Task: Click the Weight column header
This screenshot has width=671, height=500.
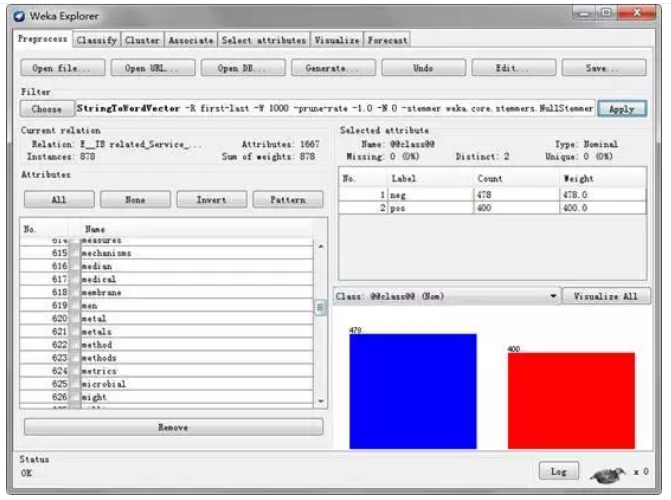Action: click(x=603, y=179)
